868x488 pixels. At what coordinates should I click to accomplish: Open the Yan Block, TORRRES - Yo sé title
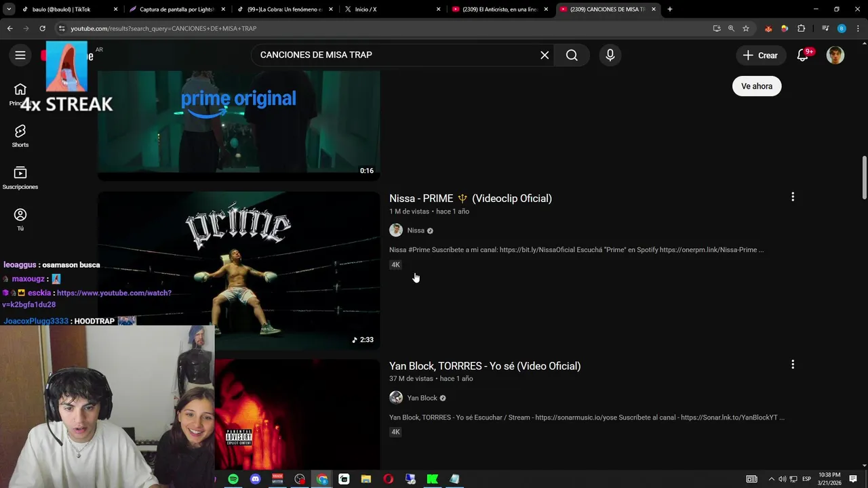tap(485, 366)
